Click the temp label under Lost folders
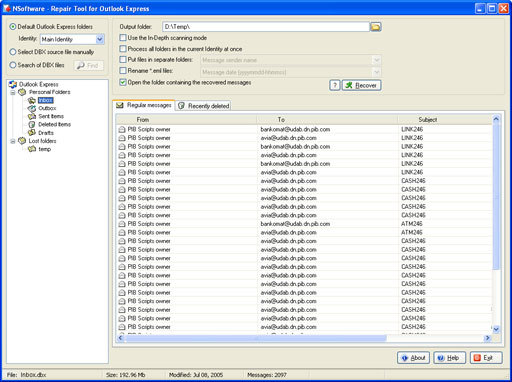512x382 pixels. [x=44, y=149]
